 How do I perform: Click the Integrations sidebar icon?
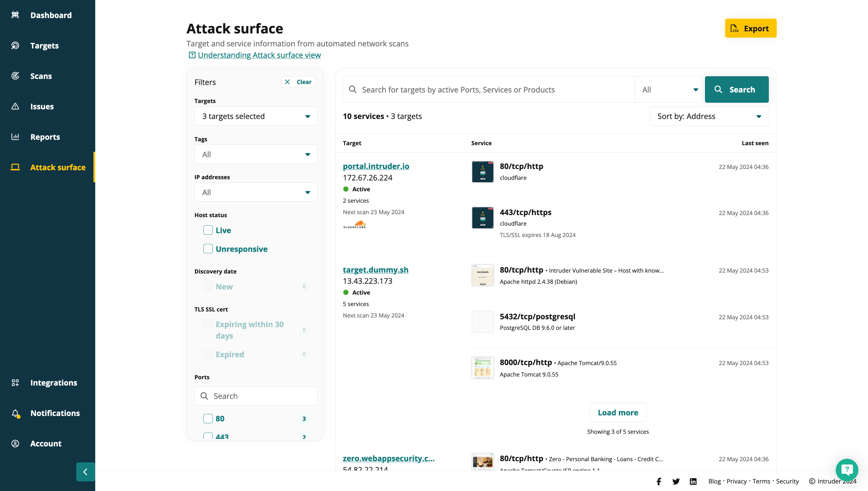tap(15, 383)
